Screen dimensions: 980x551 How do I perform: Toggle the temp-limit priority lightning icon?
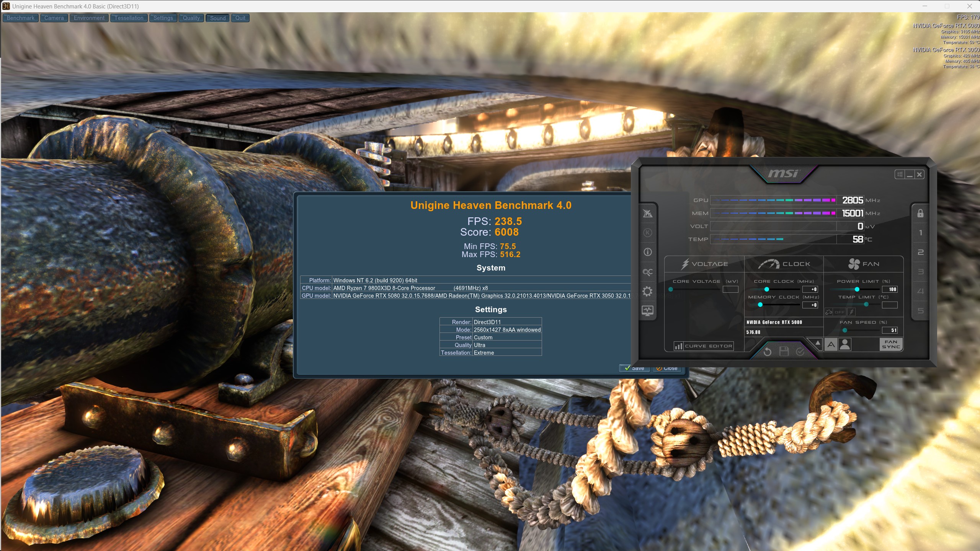[x=851, y=312]
